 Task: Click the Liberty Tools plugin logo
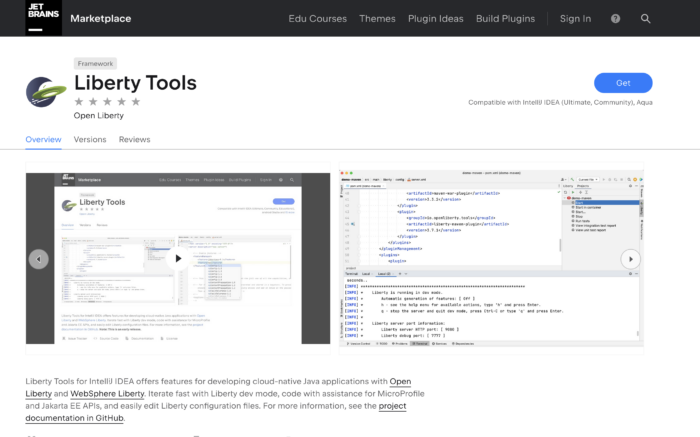[x=46, y=92]
